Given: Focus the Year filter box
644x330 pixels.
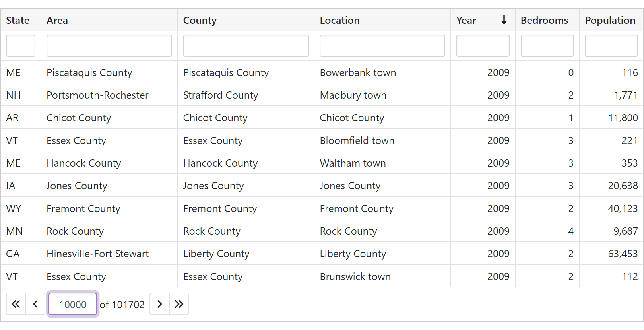Looking at the screenshot, I should pos(483,46).
